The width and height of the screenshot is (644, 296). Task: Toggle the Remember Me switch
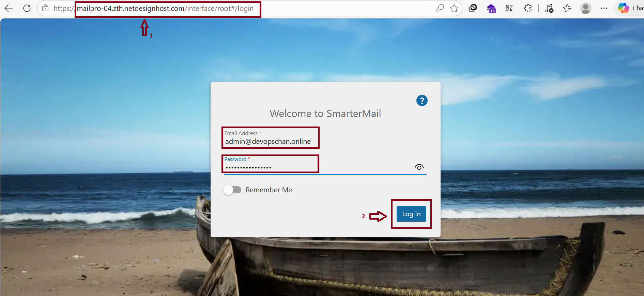(232, 190)
